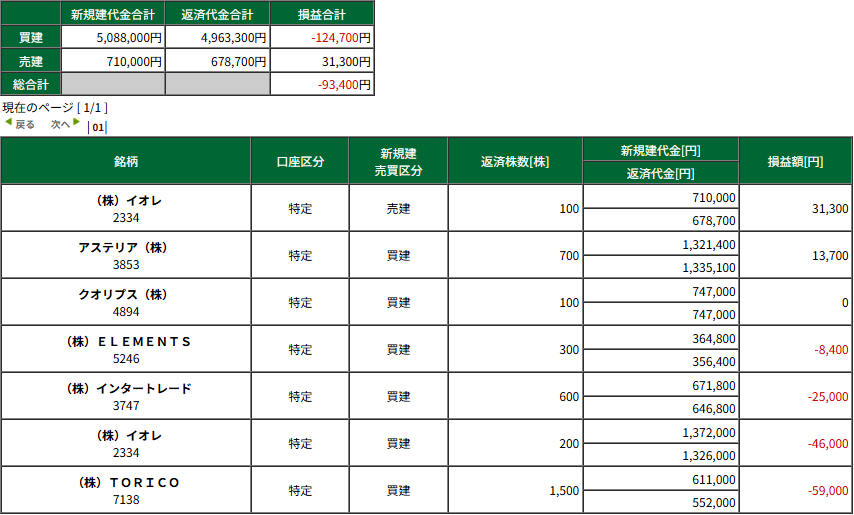This screenshot has width=854, height=515.
Task: Click the -8,400 loss value
Action: pos(831,350)
